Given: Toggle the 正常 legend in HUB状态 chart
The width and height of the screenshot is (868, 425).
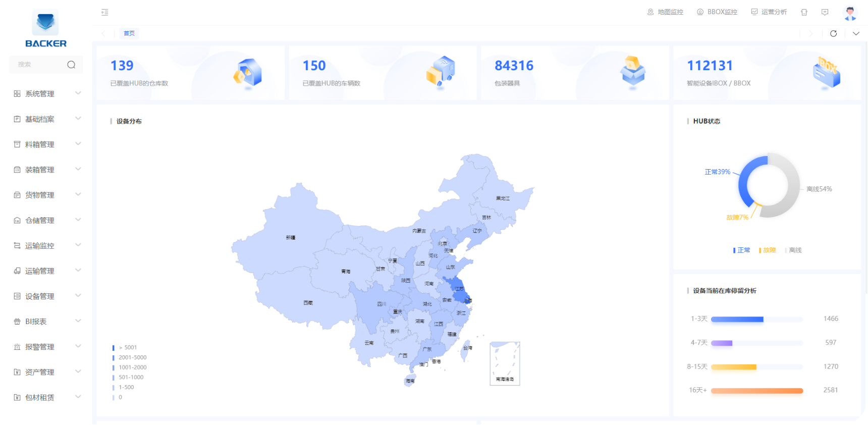Looking at the screenshot, I should pos(742,250).
